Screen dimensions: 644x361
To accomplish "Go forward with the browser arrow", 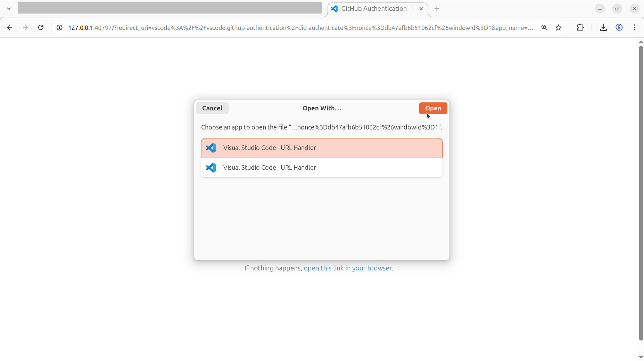I will tap(25, 27).
